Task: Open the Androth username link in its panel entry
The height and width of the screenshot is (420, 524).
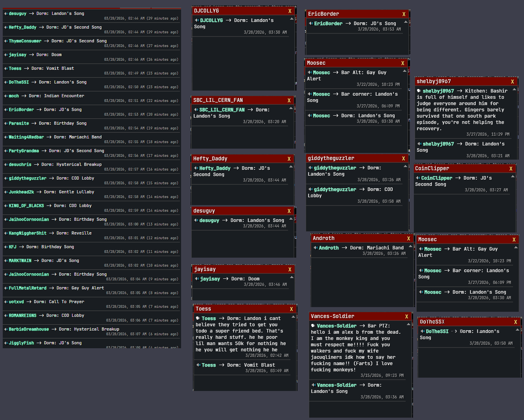Action: click(x=329, y=248)
